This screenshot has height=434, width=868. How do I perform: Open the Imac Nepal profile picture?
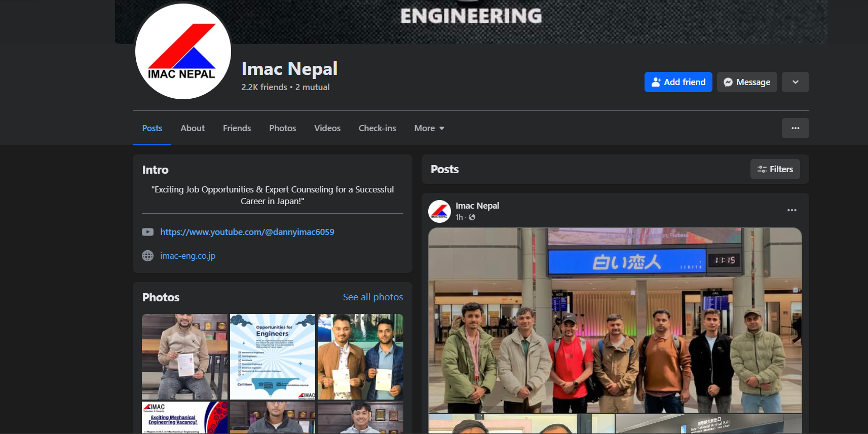coord(183,51)
